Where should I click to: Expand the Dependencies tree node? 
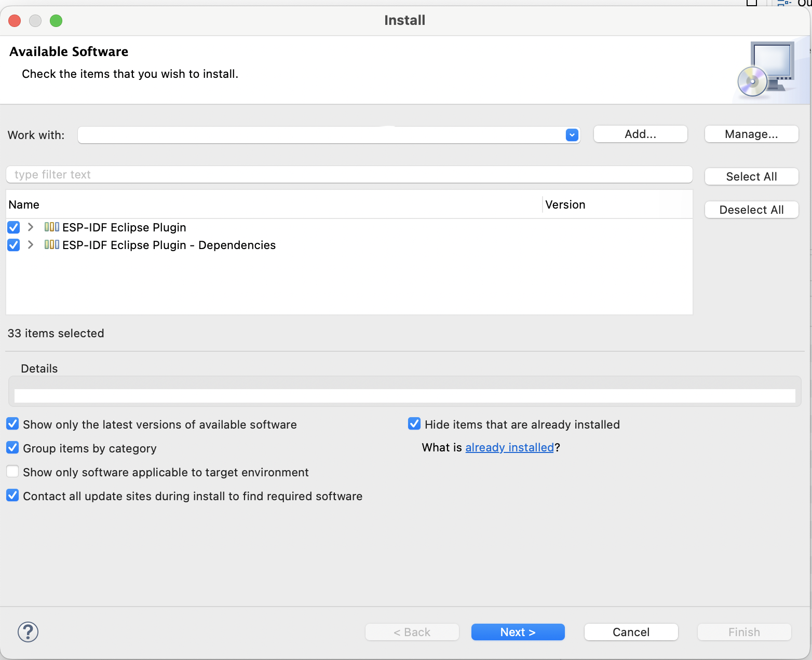[x=31, y=245]
